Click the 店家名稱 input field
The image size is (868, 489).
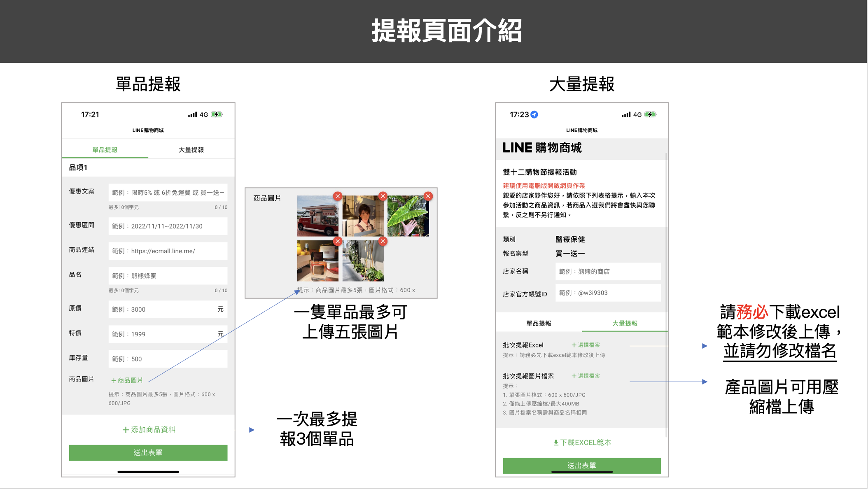click(x=608, y=272)
